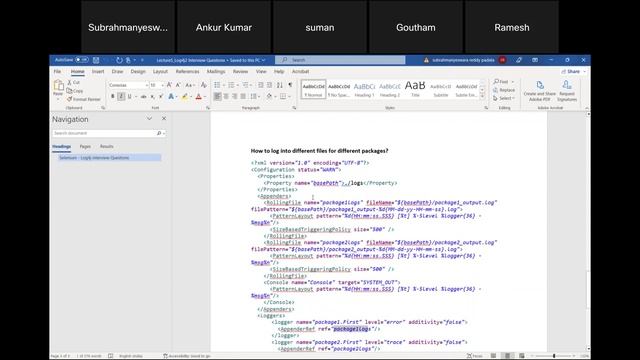The image size is (640, 360).
Task: Open the Mailings ribbon tab
Action: pos(216,71)
